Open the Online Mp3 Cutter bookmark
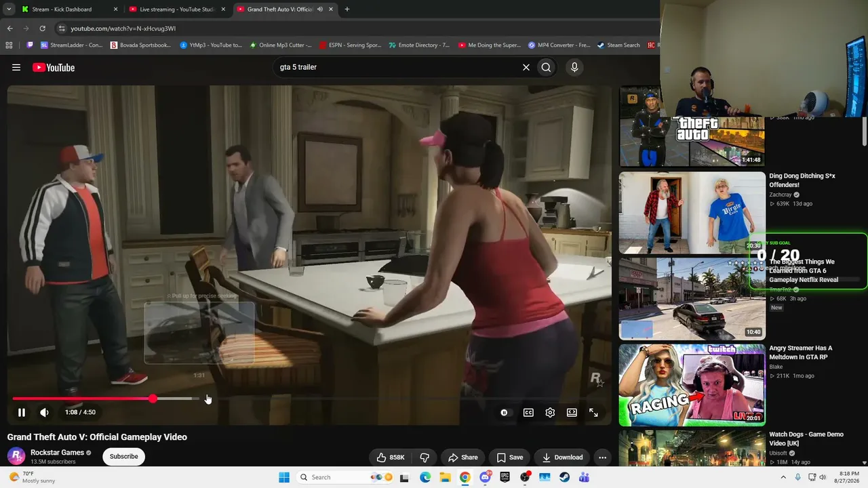This screenshot has height=488, width=868. coord(281,45)
